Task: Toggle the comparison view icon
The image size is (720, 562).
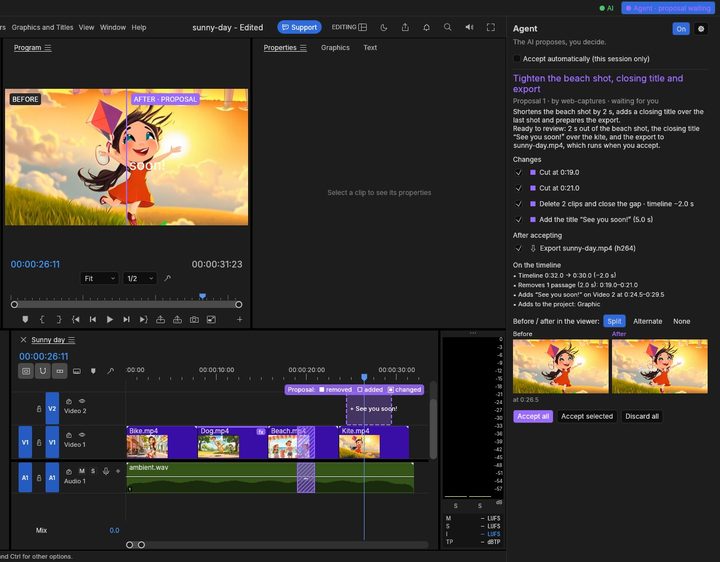Action: 211,320
